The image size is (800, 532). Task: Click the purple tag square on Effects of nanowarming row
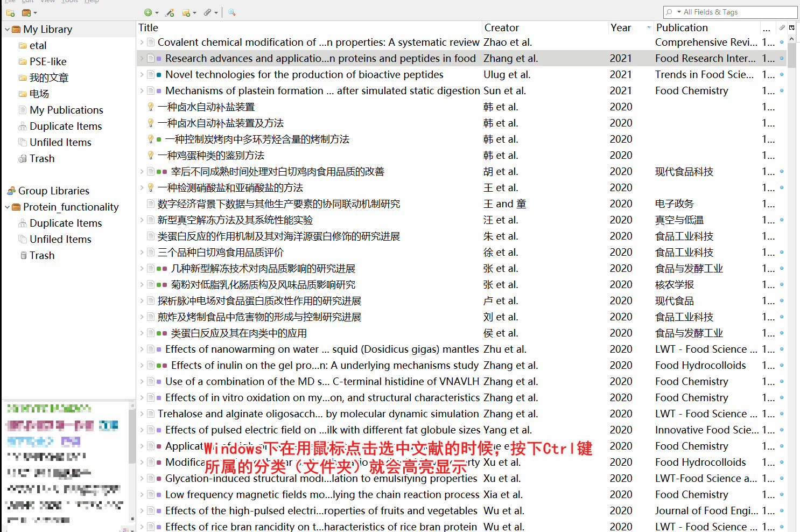pyautogui.click(x=159, y=349)
